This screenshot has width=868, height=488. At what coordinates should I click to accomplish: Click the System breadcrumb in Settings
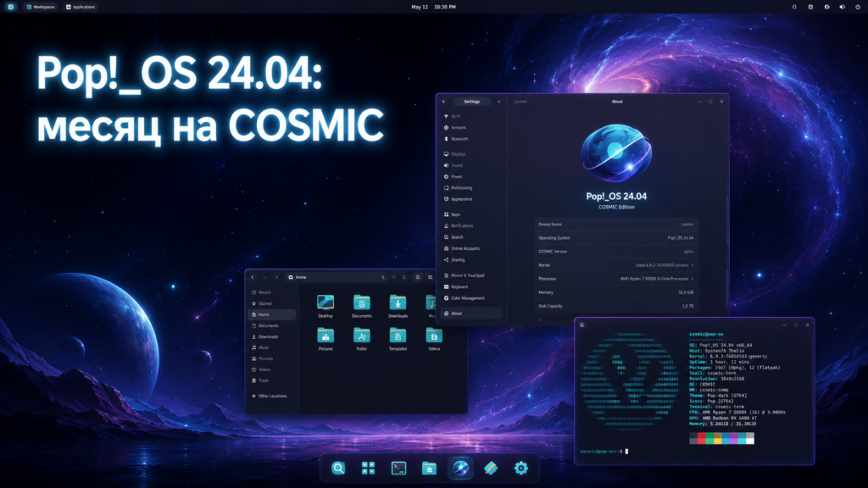(x=520, y=102)
